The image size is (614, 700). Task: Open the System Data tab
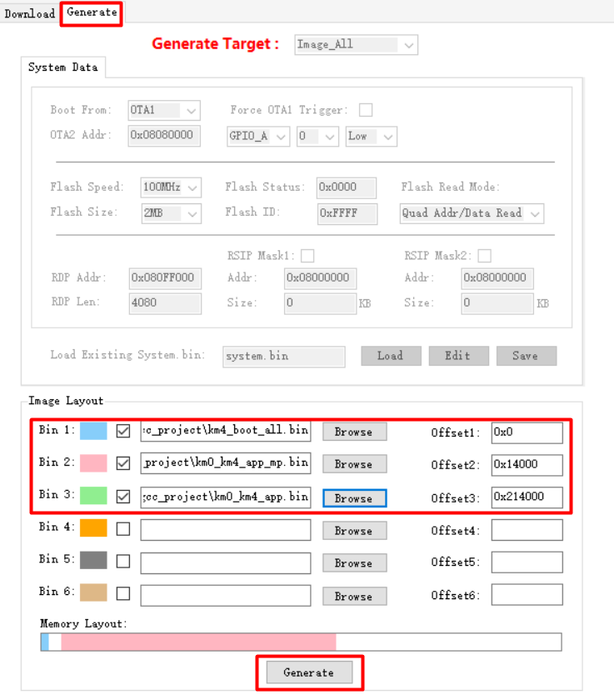click(63, 67)
